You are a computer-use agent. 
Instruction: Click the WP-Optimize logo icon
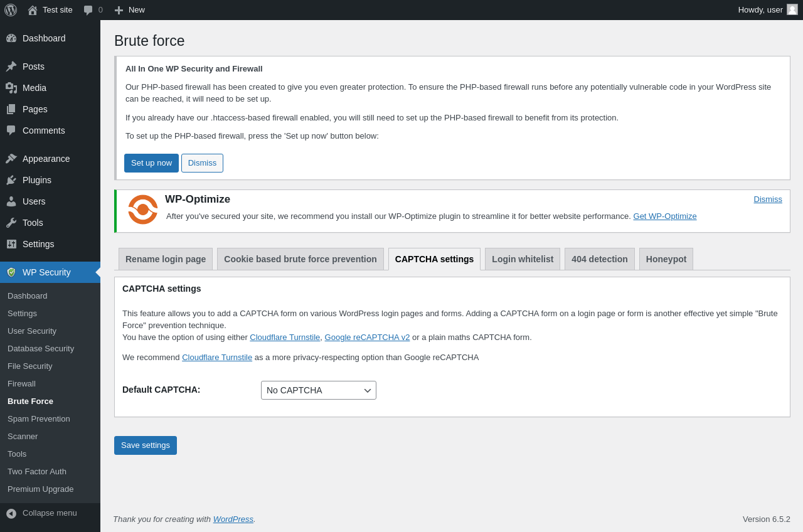click(143, 210)
